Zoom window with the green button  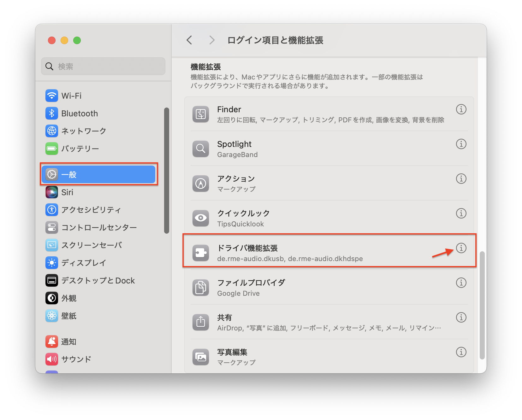point(77,40)
